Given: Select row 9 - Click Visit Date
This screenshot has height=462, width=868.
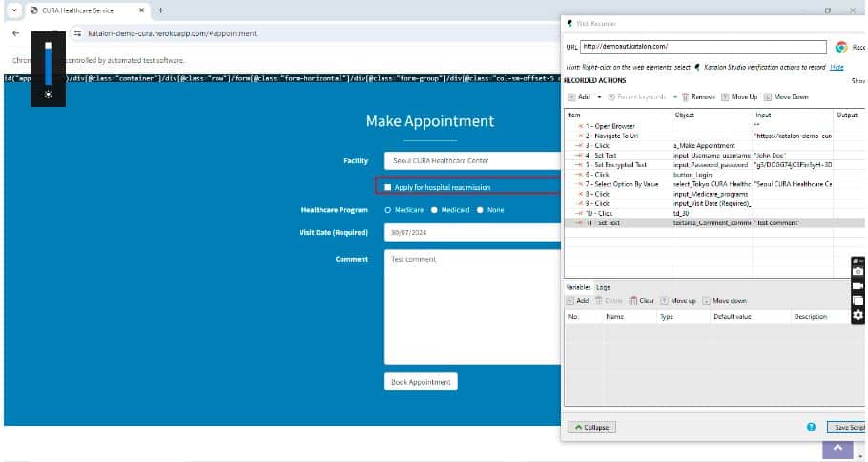Looking at the screenshot, I should (714, 203).
